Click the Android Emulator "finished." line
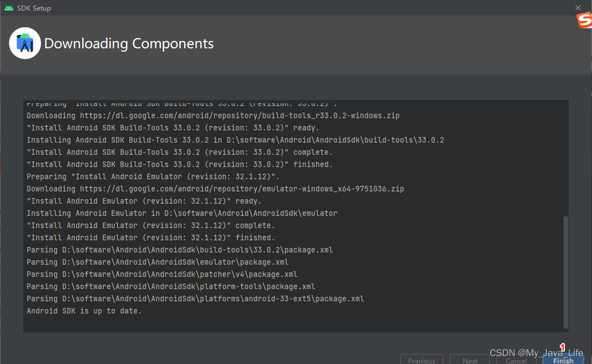The width and height of the screenshot is (592, 364). click(150, 237)
